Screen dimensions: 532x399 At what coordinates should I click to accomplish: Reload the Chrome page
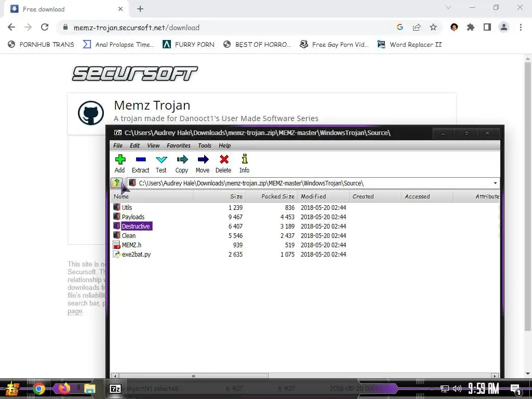[x=45, y=27]
